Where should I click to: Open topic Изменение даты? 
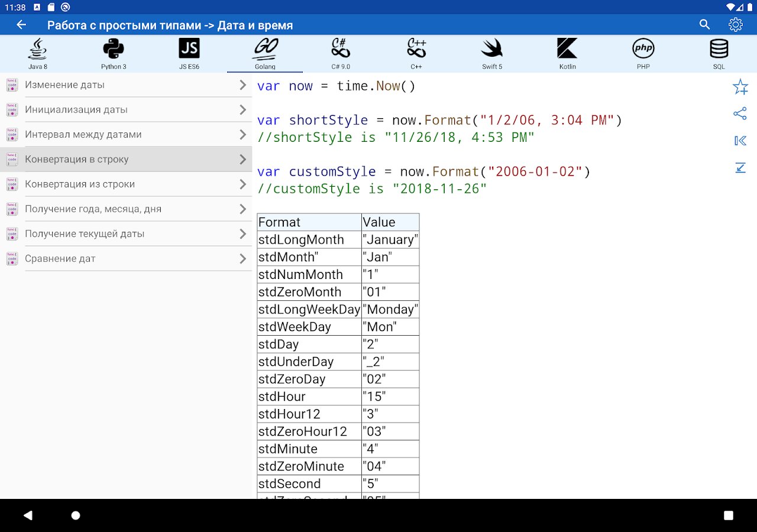click(126, 85)
